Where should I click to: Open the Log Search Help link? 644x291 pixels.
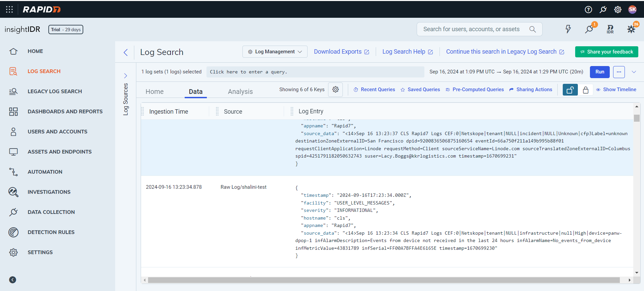point(408,52)
